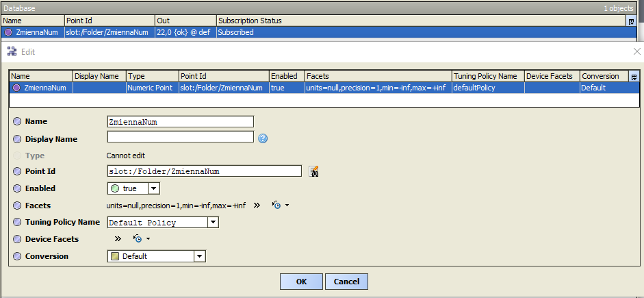The height and width of the screenshot is (298, 644).
Task: Open Facets history clock icon
Action: [x=276, y=205]
